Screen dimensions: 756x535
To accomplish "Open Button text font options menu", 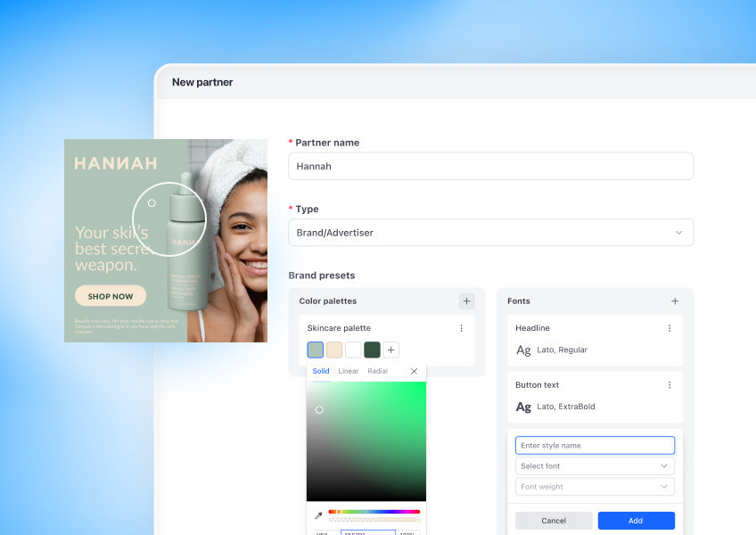I will (670, 385).
